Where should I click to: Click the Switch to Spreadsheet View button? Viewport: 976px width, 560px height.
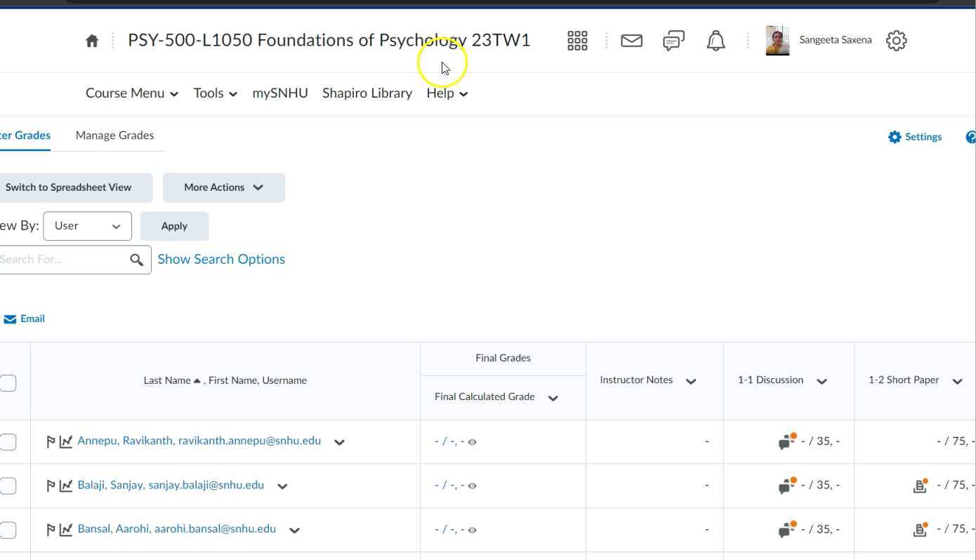click(x=69, y=187)
